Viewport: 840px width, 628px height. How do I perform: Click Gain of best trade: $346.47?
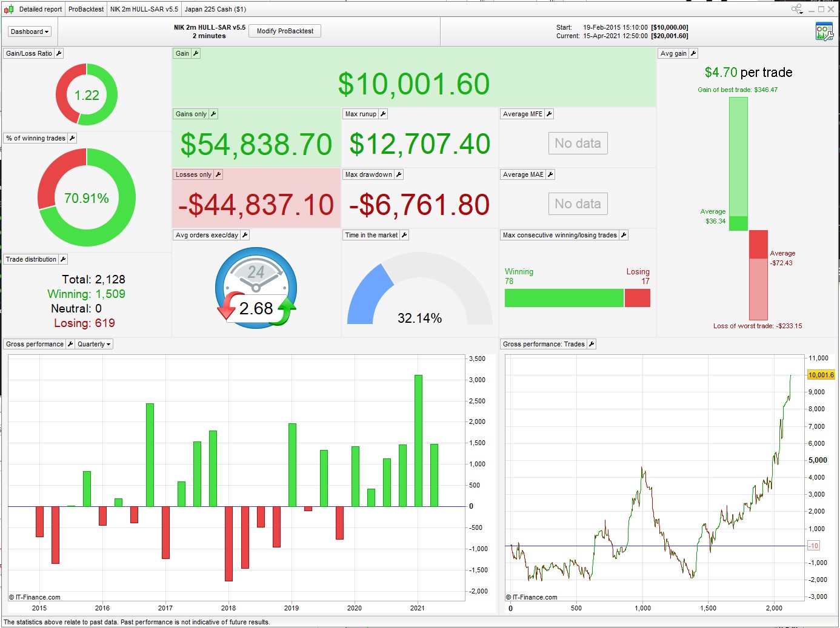coord(738,90)
